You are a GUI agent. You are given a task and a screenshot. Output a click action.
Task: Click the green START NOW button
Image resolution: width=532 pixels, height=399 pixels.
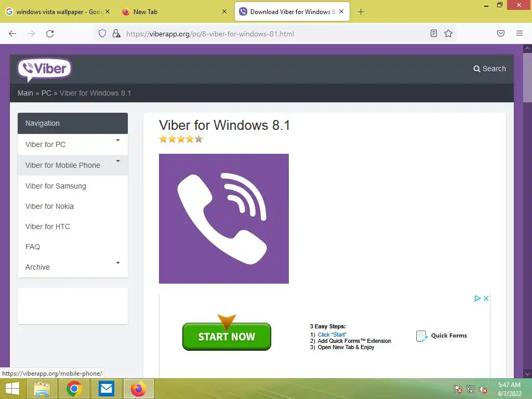[227, 337]
